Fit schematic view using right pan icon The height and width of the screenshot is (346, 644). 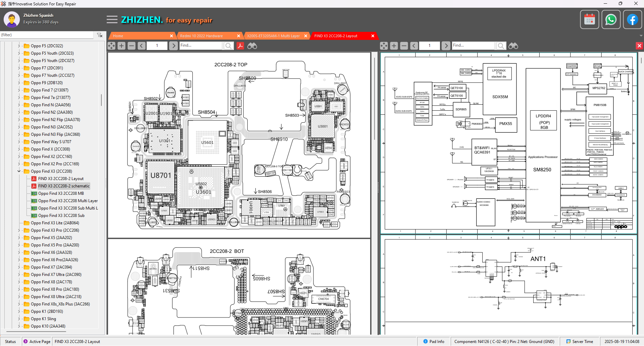tap(384, 46)
